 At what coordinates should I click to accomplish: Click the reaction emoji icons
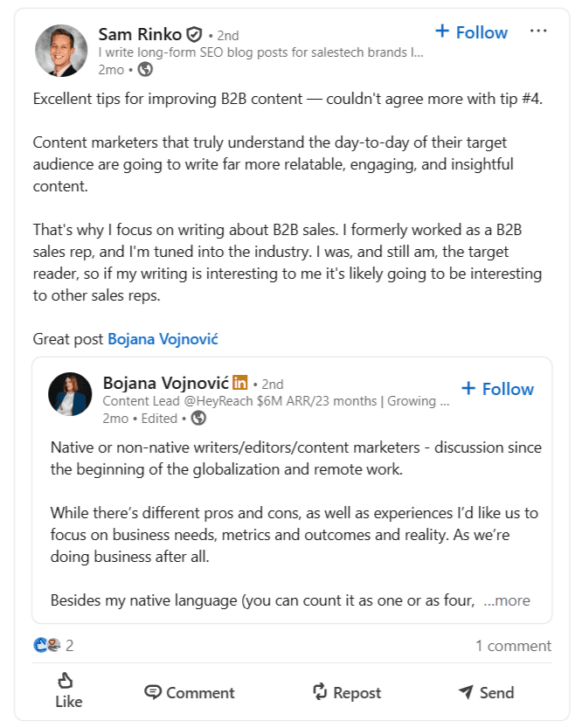click(x=46, y=646)
